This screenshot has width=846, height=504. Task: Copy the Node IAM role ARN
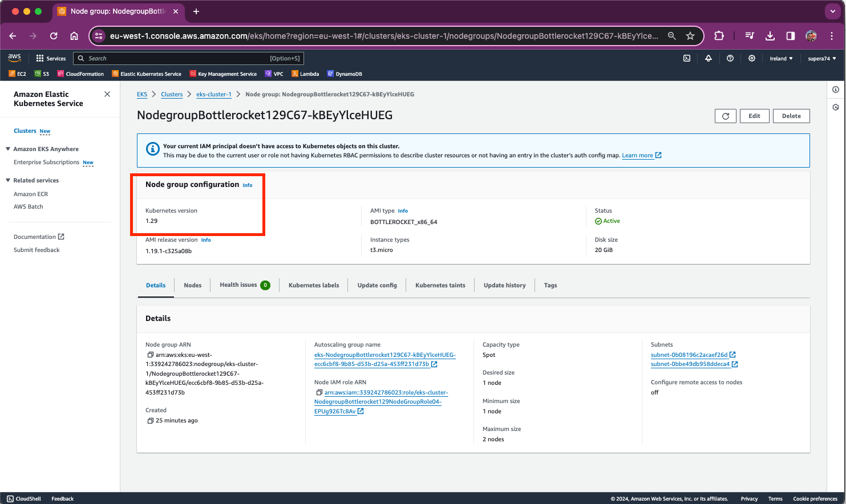point(319,392)
